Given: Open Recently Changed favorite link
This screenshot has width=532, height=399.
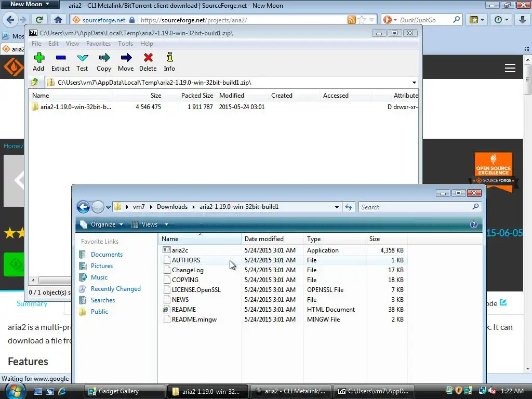Looking at the screenshot, I should [115, 289].
